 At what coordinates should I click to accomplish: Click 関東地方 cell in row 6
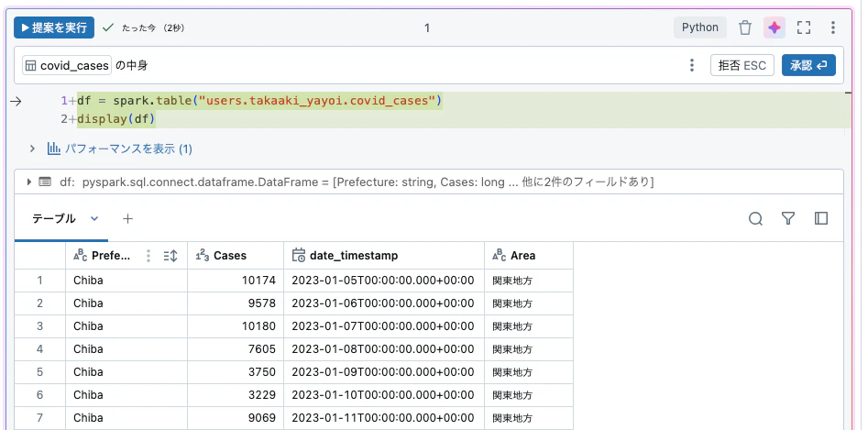[x=528, y=395]
